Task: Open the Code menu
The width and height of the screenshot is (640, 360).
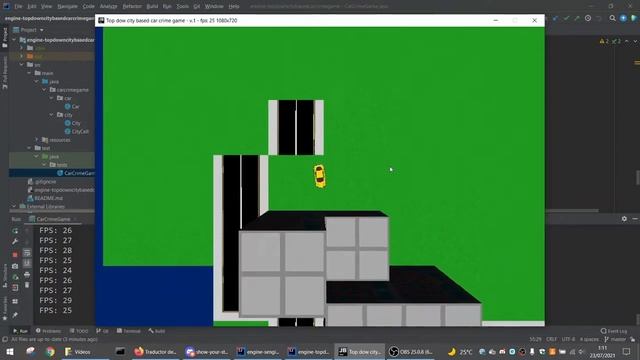Action: tap(89, 7)
